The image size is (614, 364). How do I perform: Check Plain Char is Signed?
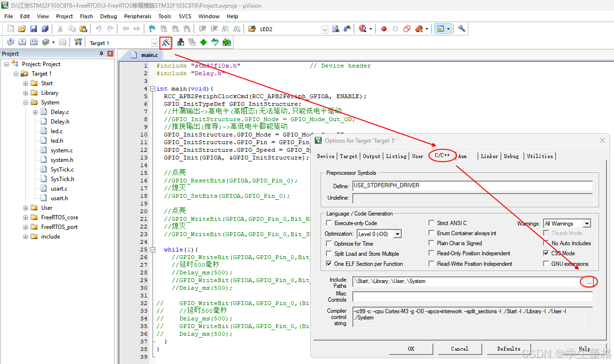point(431,243)
